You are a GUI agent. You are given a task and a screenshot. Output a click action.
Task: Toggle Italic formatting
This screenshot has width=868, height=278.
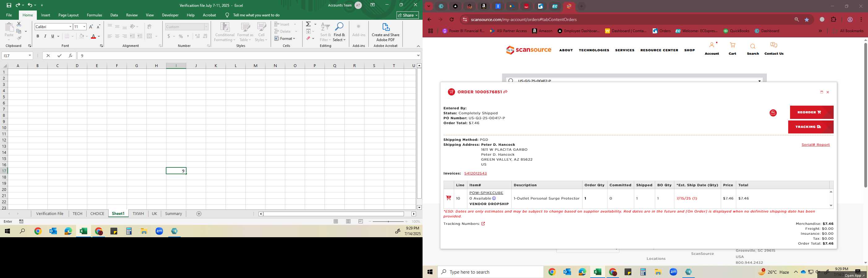[x=45, y=36]
